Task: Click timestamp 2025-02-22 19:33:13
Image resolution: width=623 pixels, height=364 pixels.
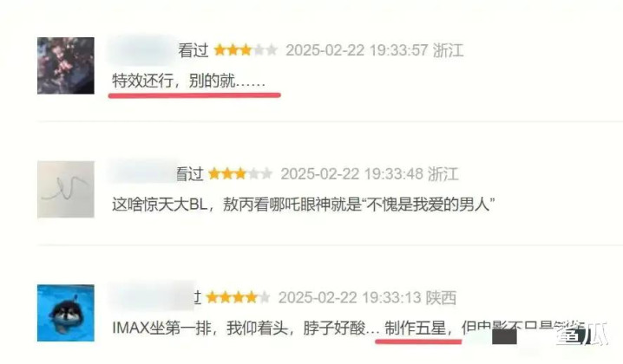Action: (x=350, y=297)
